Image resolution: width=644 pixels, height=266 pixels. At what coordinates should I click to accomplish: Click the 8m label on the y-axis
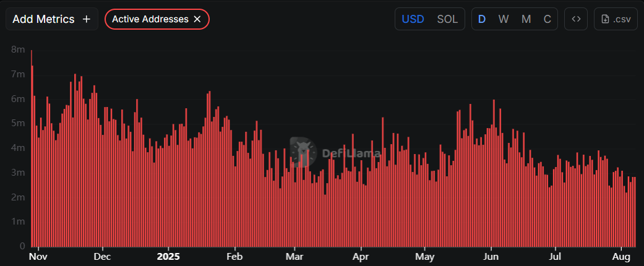(x=18, y=49)
